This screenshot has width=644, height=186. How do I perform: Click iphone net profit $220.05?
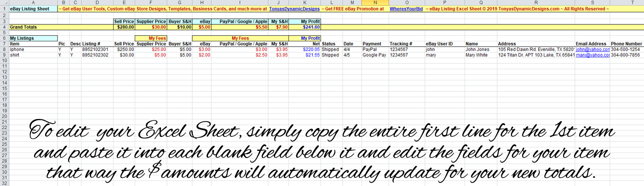[305, 49]
